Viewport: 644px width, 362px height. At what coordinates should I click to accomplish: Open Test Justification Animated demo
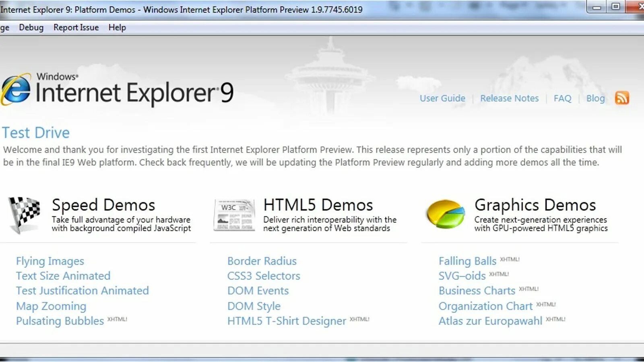coord(82,290)
